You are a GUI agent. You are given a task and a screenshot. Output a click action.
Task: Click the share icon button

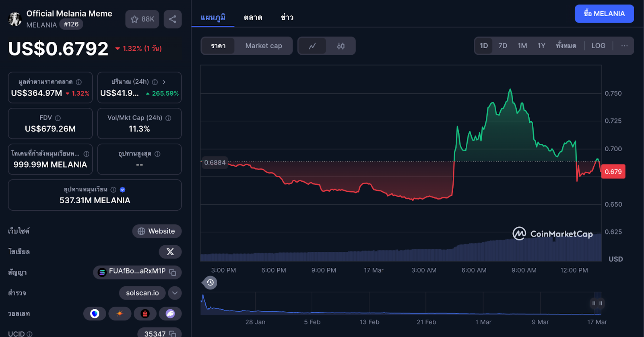(173, 19)
